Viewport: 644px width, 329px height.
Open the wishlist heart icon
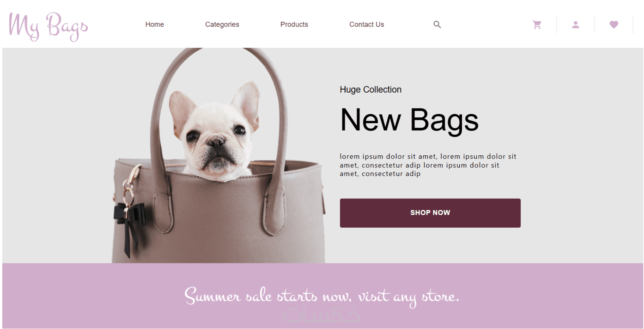(614, 24)
